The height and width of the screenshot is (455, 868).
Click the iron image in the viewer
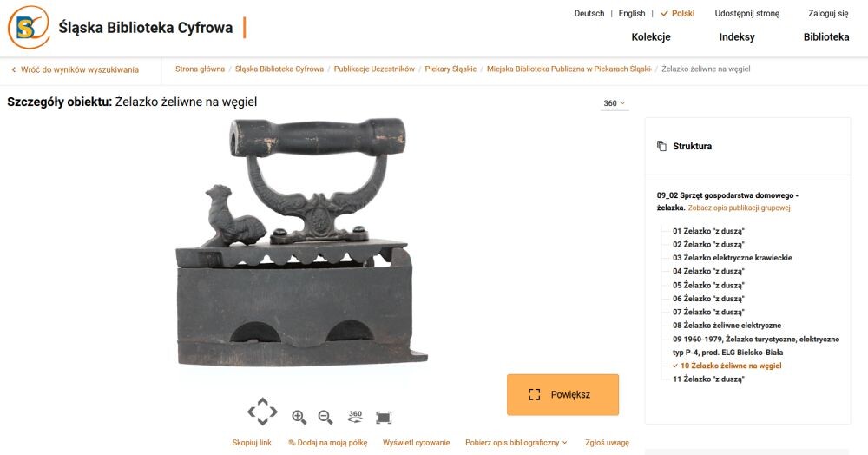302,242
